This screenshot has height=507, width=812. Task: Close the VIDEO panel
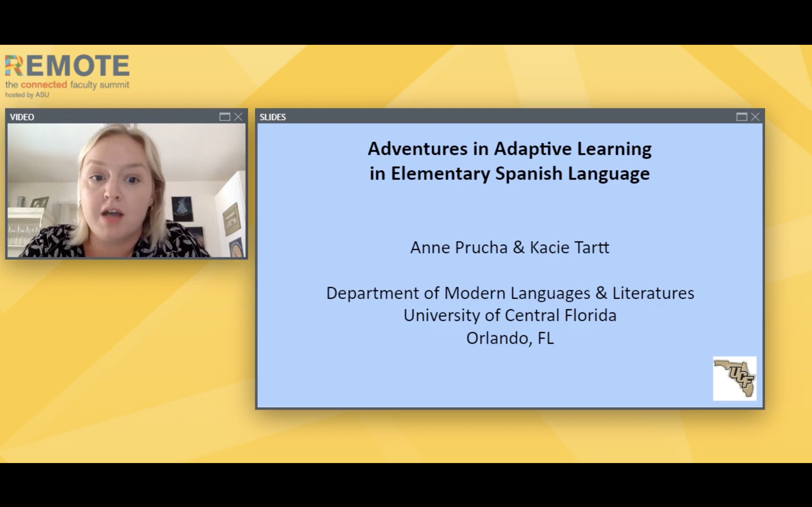(x=238, y=117)
